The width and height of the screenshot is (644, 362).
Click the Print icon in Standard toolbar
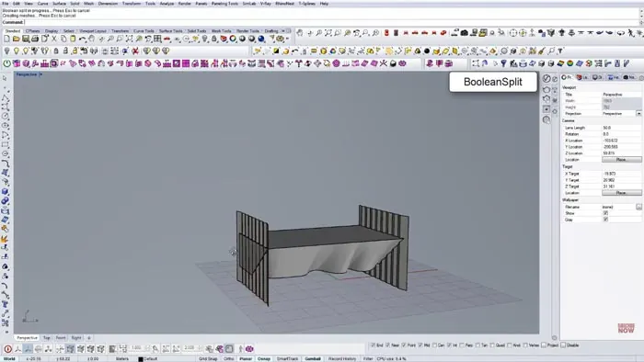point(35,39)
